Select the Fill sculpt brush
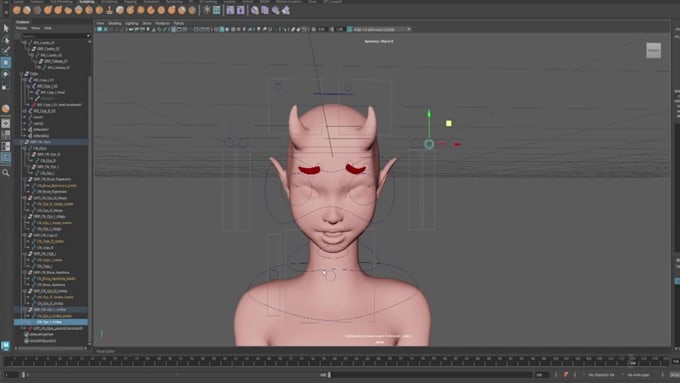Image resolution: width=680 pixels, height=383 pixels. pyautogui.click(x=141, y=10)
